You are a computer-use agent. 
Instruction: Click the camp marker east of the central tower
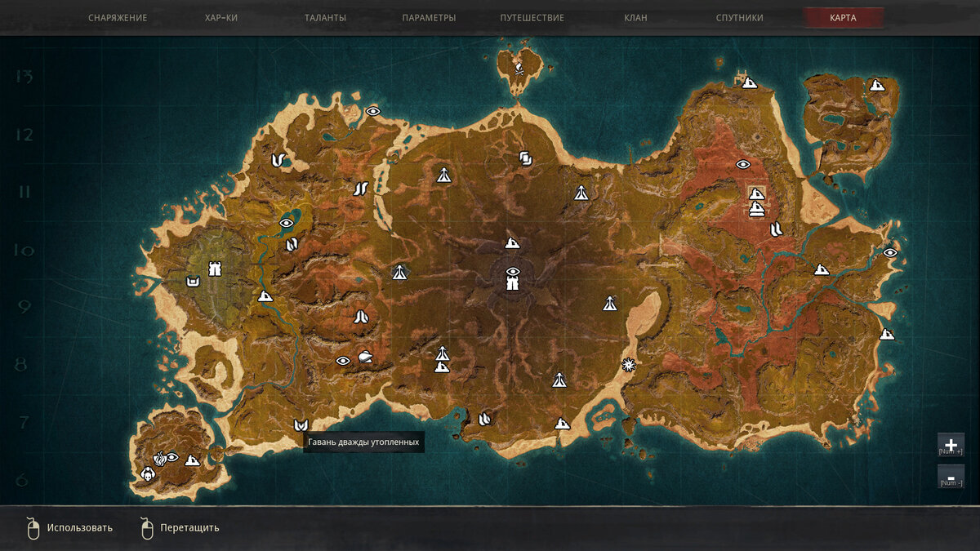pyautogui.click(x=610, y=303)
